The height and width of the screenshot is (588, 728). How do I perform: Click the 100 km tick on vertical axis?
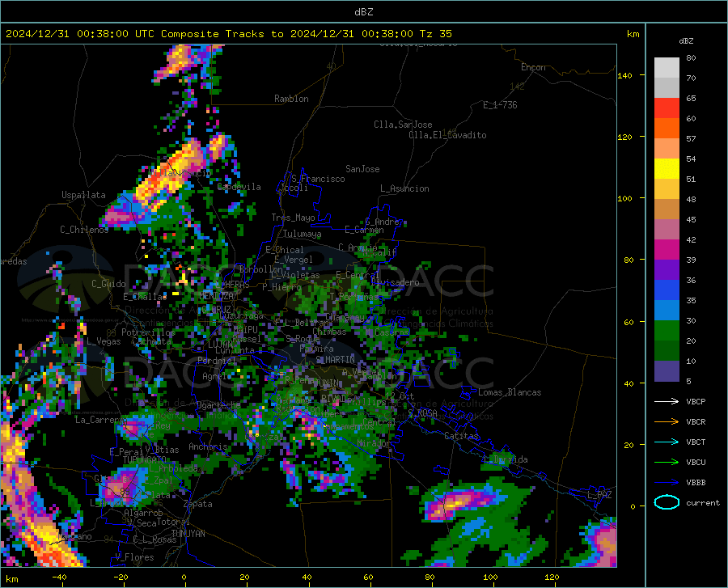point(624,198)
